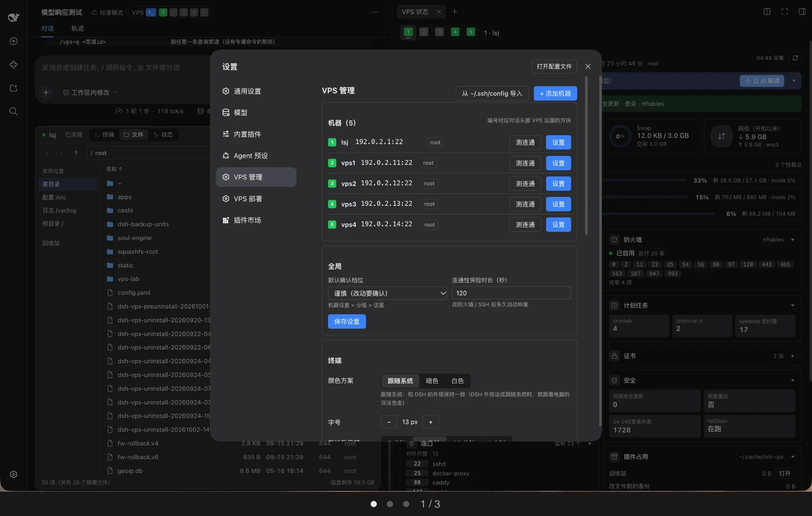Image resolution: width=812 pixels, height=516 pixels.
Task: Add new tab with plus icon
Action: (455, 12)
